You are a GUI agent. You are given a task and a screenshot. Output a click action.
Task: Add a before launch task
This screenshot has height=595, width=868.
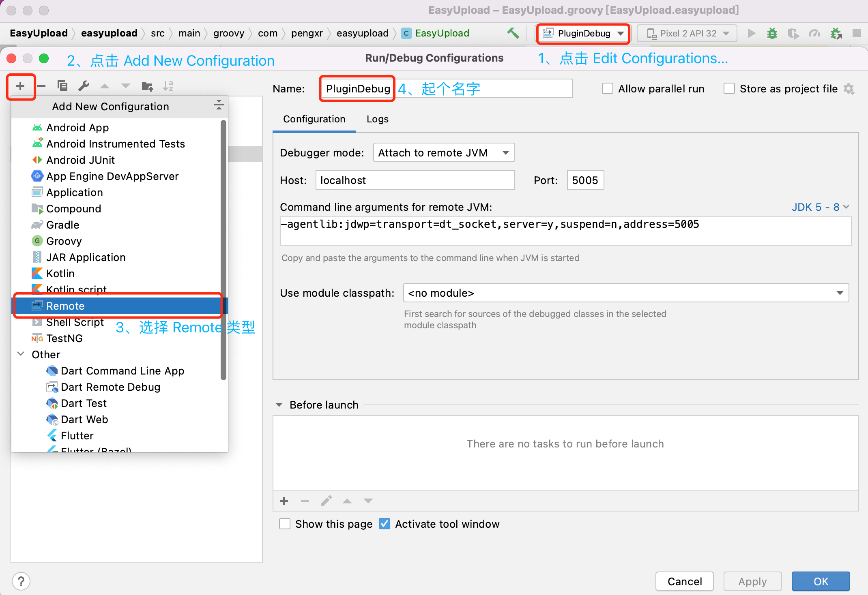[284, 501]
